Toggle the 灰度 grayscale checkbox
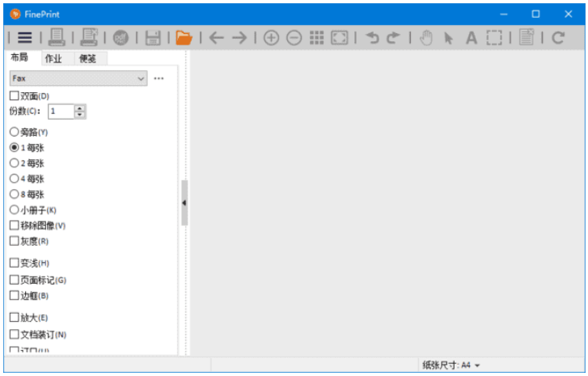This screenshot has width=588, height=376. pyautogui.click(x=14, y=241)
